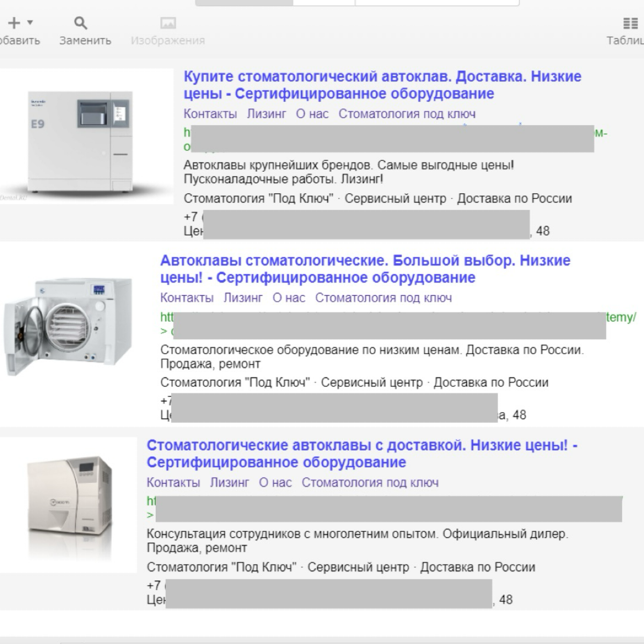The height and width of the screenshot is (644, 644).
Task: Open the Replace magnifier tool
Action: coord(80,23)
